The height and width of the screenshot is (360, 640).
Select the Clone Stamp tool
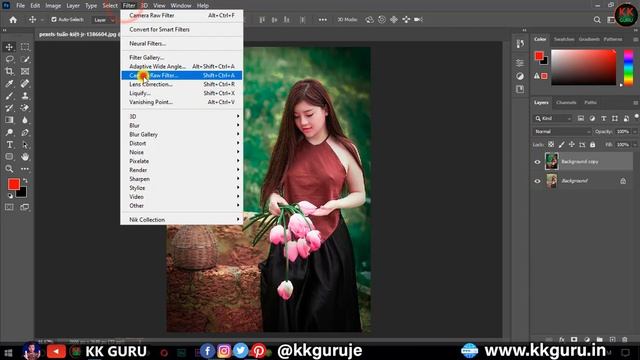[x=25, y=96]
